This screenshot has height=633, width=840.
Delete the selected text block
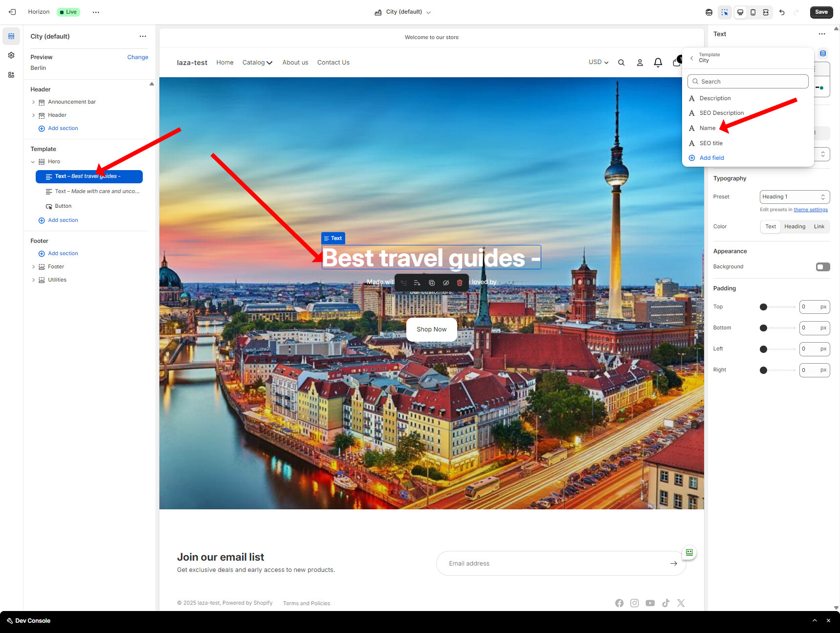click(x=460, y=283)
